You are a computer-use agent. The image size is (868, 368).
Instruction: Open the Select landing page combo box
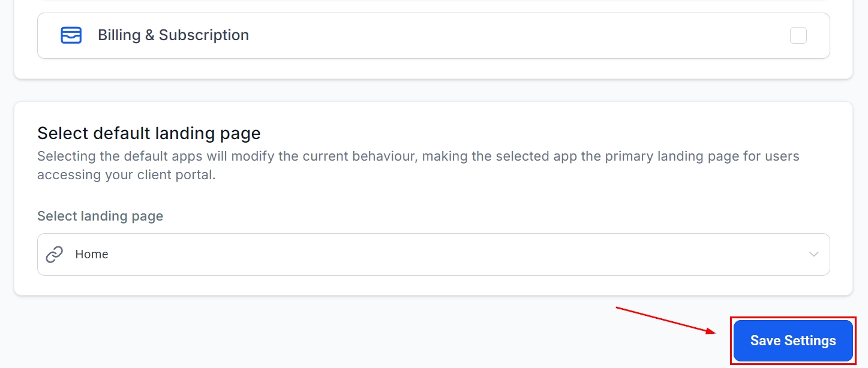(x=433, y=255)
